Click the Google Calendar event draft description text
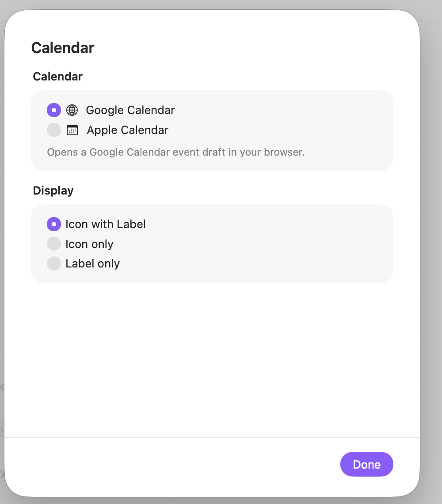 point(176,152)
